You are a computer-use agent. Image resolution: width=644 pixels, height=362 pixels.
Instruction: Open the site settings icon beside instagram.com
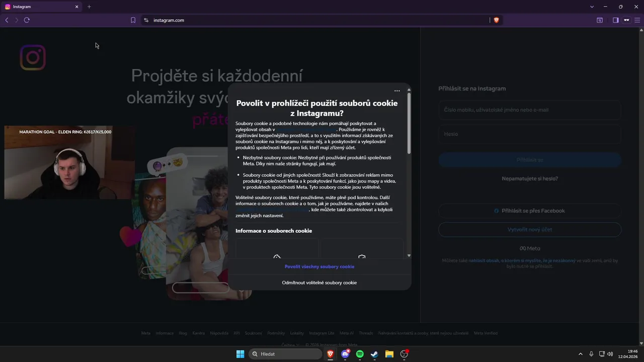(146, 20)
